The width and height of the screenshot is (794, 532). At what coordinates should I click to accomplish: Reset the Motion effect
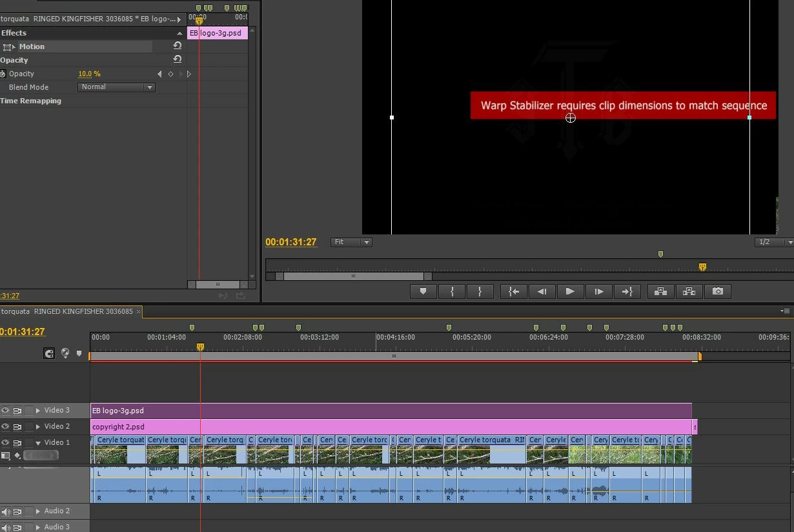click(177, 46)
